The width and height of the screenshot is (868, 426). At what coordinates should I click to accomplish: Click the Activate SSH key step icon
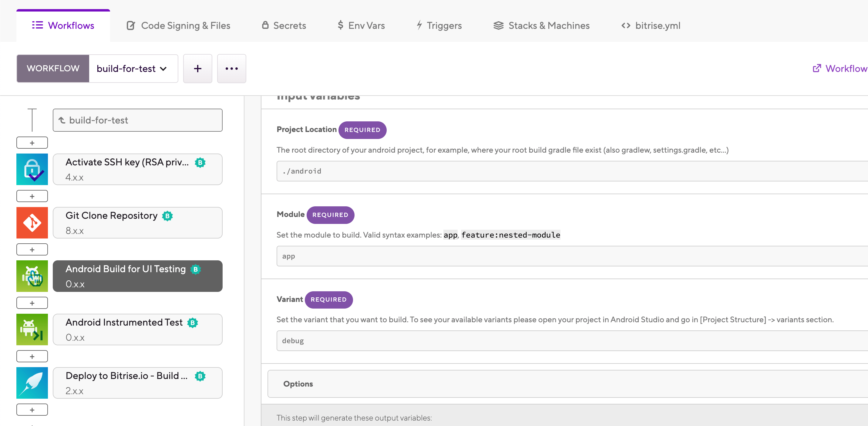(x=32, y=169)
